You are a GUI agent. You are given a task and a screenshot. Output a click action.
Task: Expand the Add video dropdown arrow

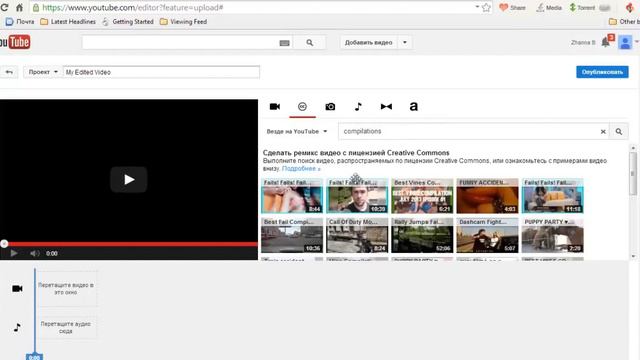click(405, 42)
